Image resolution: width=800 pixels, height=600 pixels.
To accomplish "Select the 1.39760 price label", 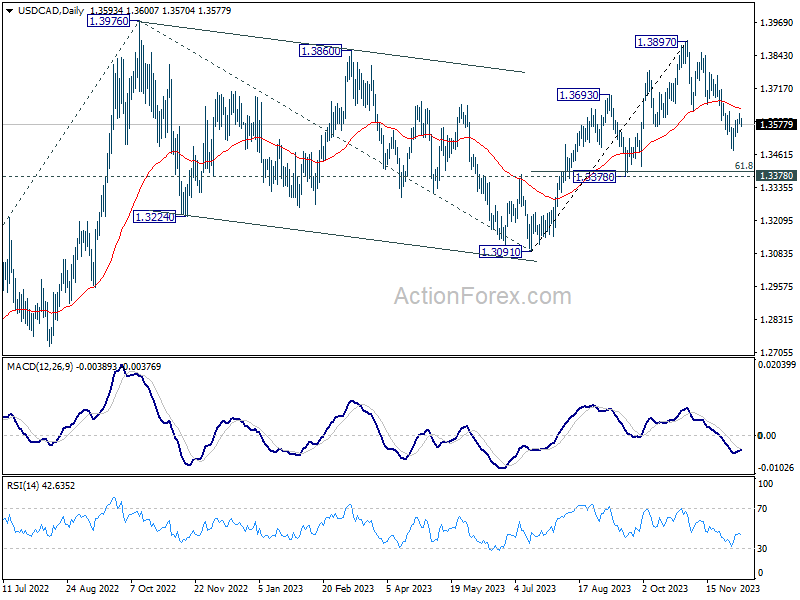I will point(108,21).
